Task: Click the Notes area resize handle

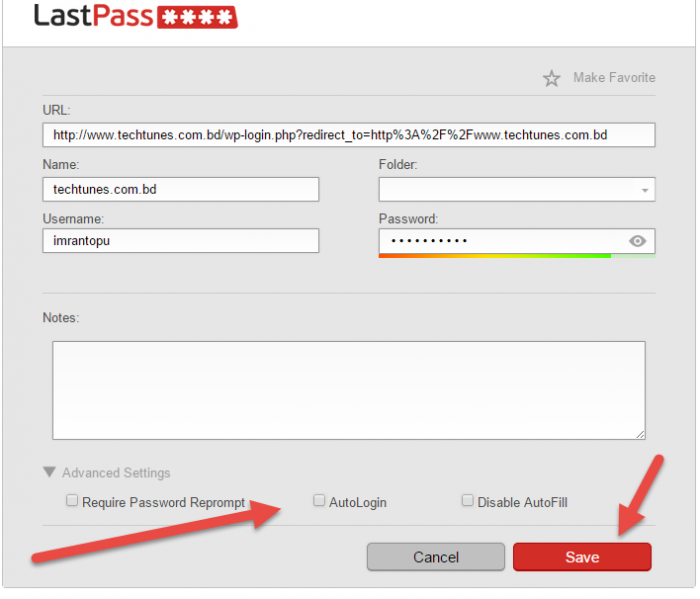Action: [643, 437]
